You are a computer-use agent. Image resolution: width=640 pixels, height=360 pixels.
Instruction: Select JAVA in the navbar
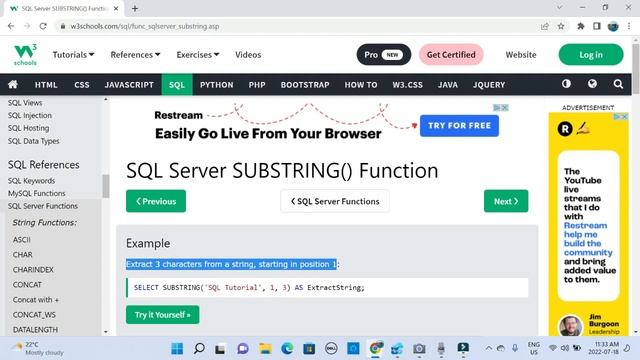[448, 84]
